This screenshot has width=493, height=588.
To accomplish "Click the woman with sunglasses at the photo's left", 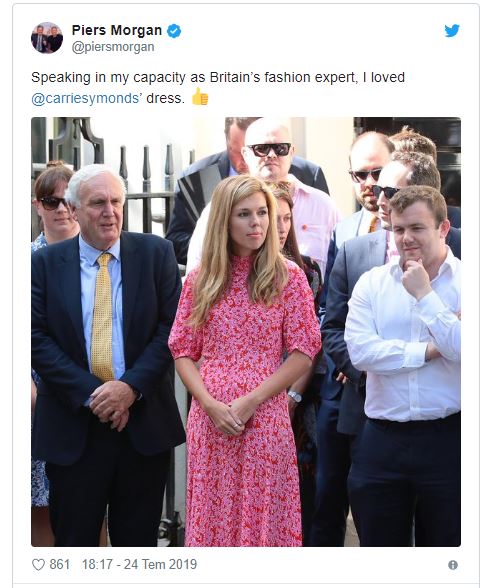I will tap(54, 202).
